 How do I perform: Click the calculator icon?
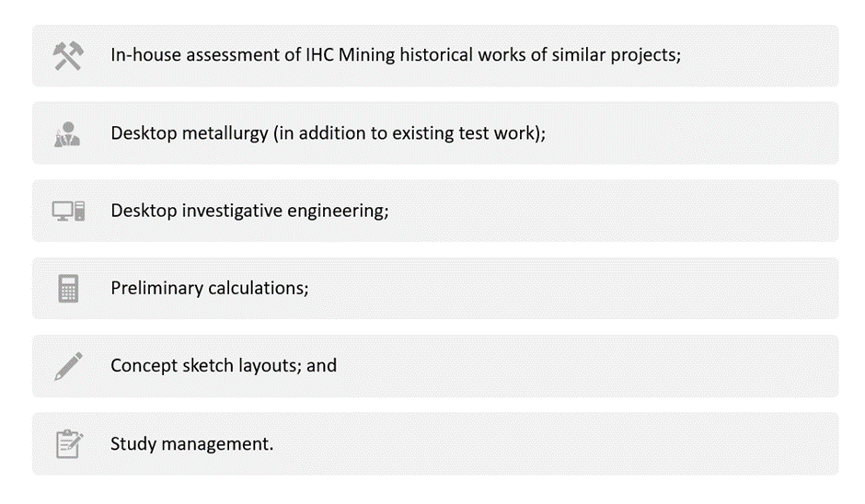68,289
